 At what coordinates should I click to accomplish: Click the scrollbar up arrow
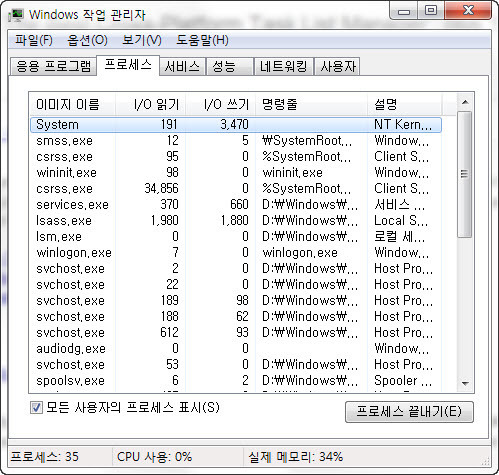pyautogui.click(x=465, y=102)
